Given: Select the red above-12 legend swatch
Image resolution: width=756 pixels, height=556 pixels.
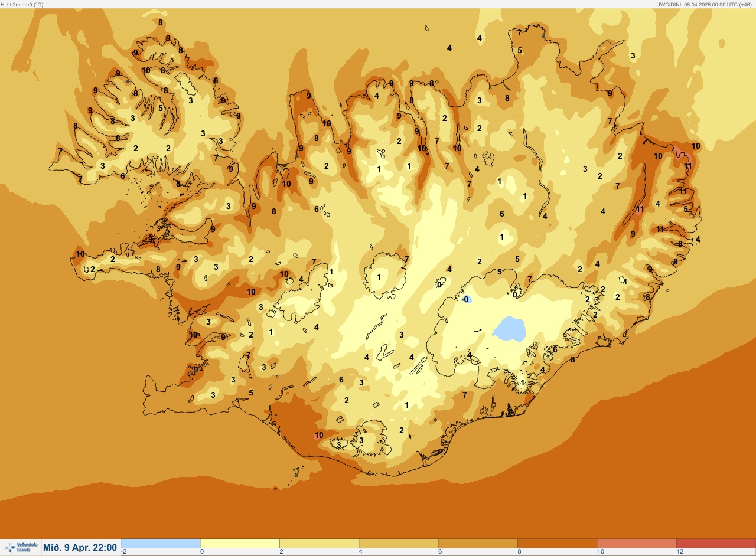Looking at the screenshot, I should [716, 544].
